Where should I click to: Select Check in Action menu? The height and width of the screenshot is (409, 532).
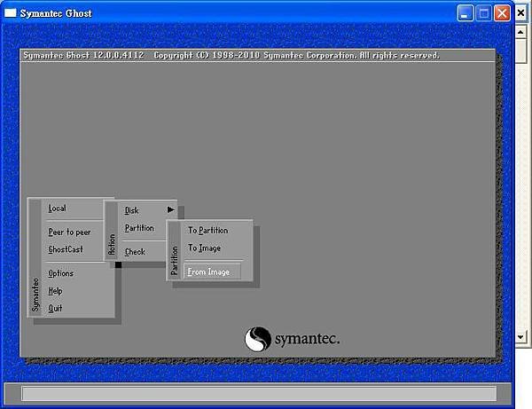click(135, 252)
